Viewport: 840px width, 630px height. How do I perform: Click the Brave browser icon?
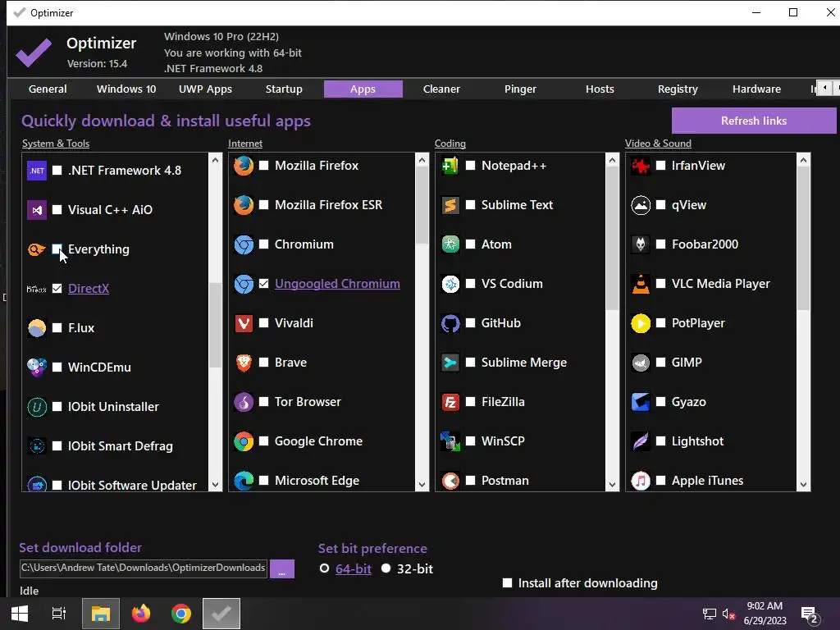tap(244, 363)
